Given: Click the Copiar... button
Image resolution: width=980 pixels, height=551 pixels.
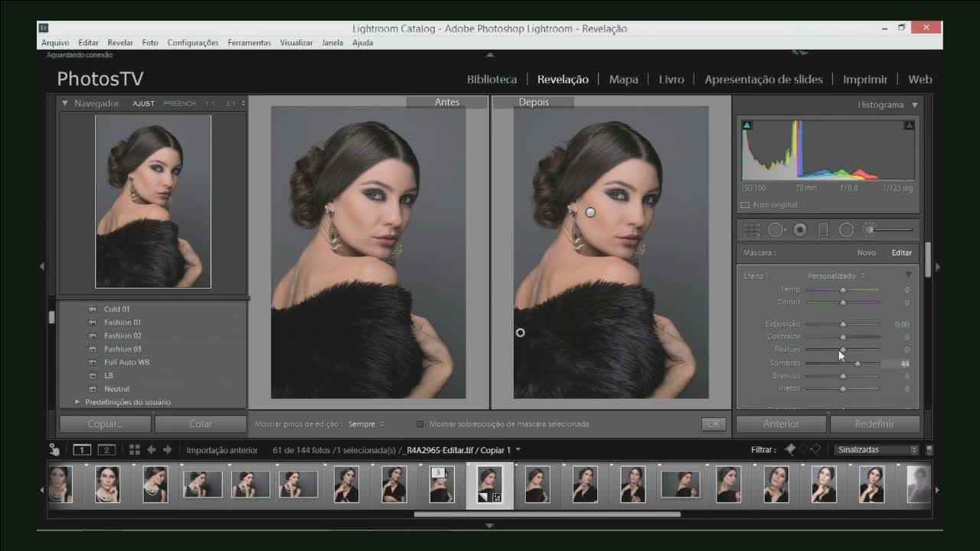Looking at the screenshot, I should click(x=105, y=424).
